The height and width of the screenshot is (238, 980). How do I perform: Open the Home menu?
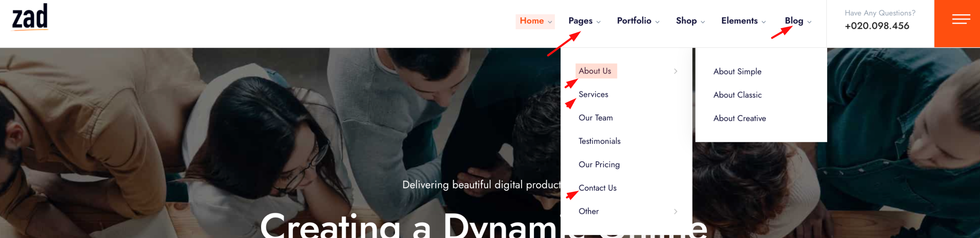click(532, 21)
